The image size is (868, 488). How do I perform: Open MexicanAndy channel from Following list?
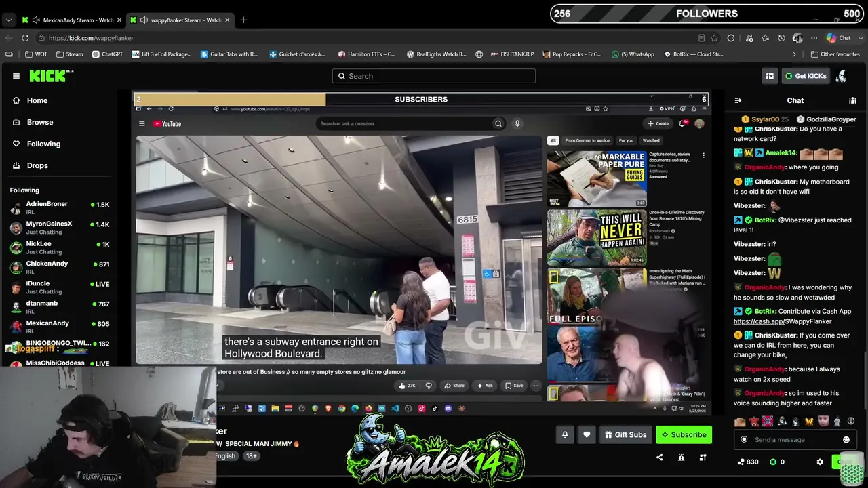[x=60, y=327]
